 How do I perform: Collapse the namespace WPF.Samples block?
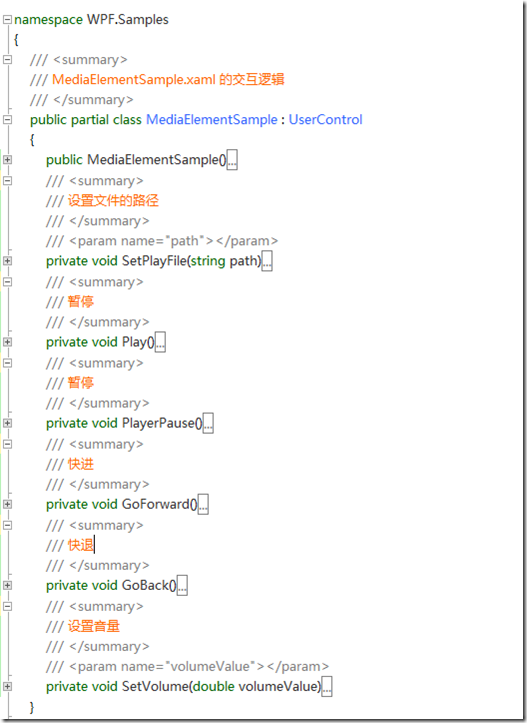coord(7,19)
